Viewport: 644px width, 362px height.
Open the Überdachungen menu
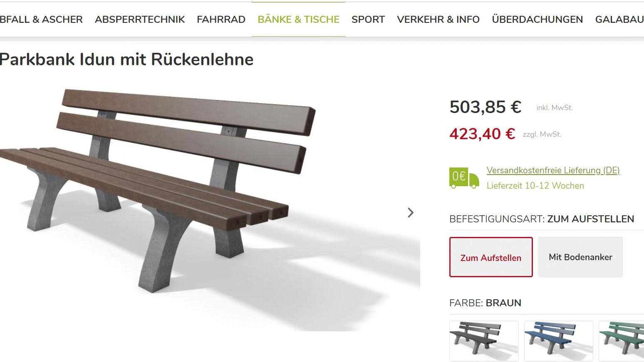tap(537, 20)
